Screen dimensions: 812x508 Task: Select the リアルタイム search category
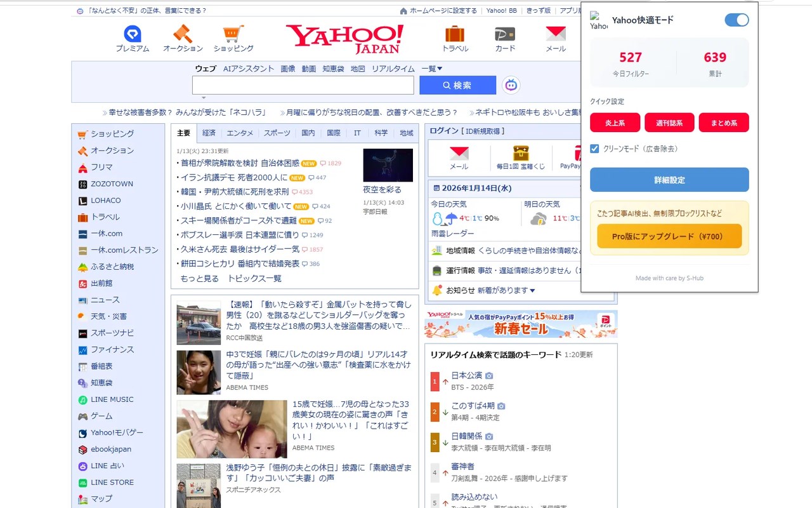pyautogui.click(x=393, y=69)
